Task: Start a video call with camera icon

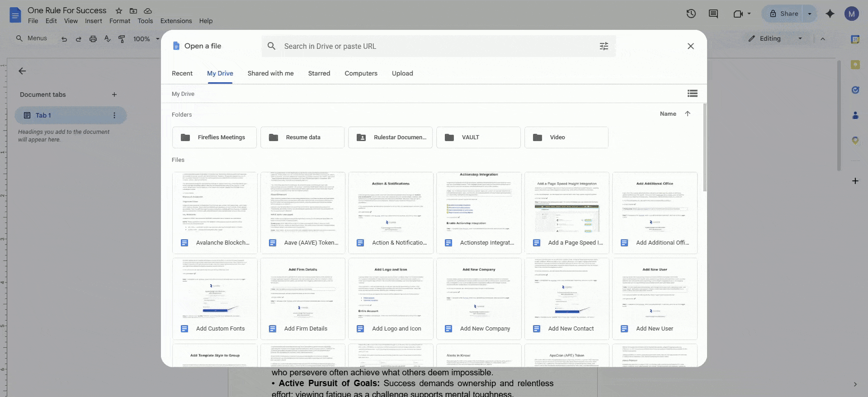Action: [x=738, y=14]
